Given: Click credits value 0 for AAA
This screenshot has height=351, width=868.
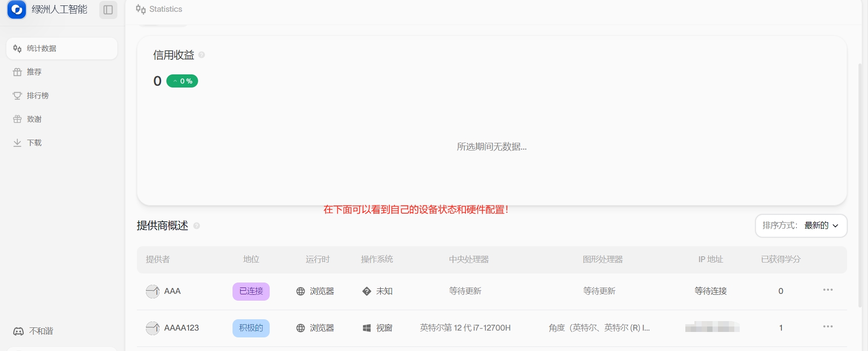Looking at the screenshot, I should click(x=781, y=291).
